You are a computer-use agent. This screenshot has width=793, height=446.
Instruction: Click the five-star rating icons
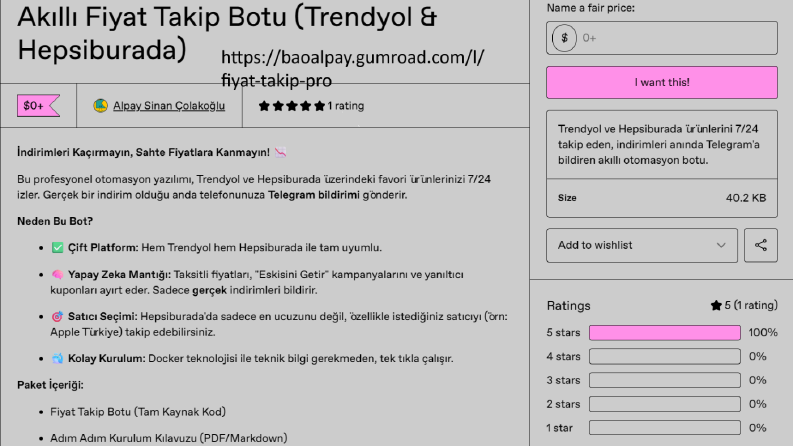pyautogui.click(x=291, y=106)
